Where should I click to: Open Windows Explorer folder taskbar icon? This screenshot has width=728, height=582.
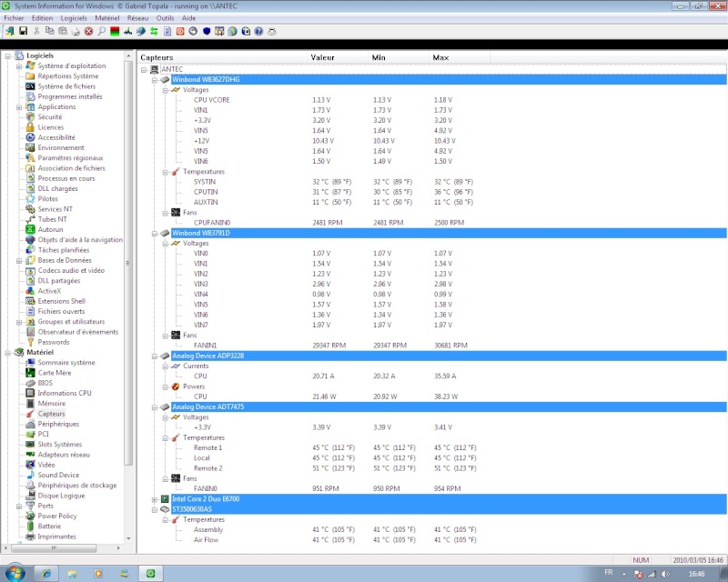pos(73,574)
